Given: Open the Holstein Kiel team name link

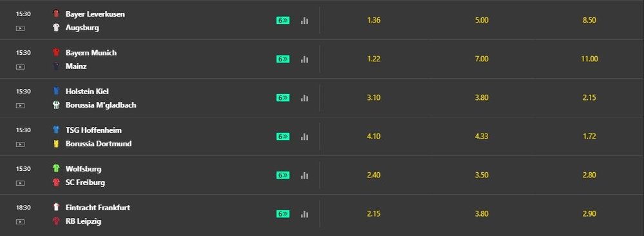Looking at the screenshot, I should 87,92.
